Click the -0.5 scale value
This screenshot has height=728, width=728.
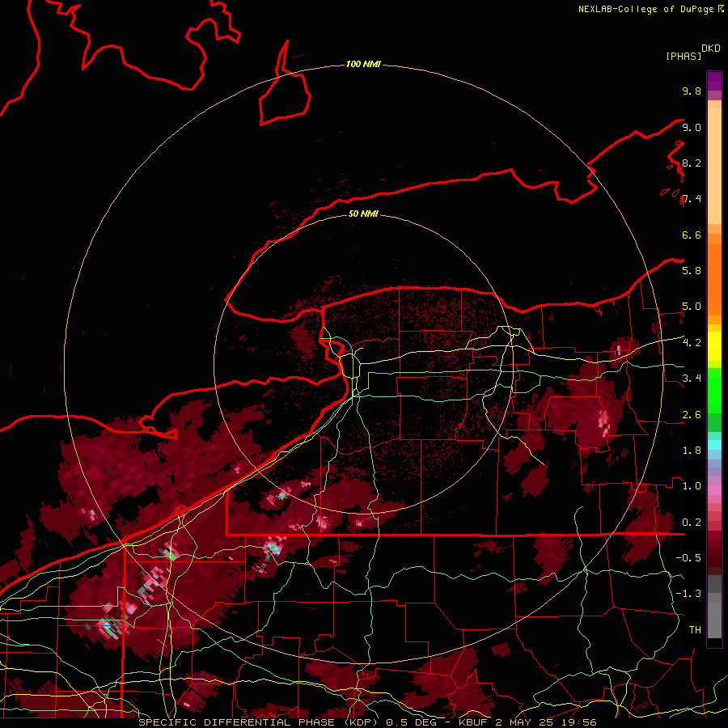point(688,558)
